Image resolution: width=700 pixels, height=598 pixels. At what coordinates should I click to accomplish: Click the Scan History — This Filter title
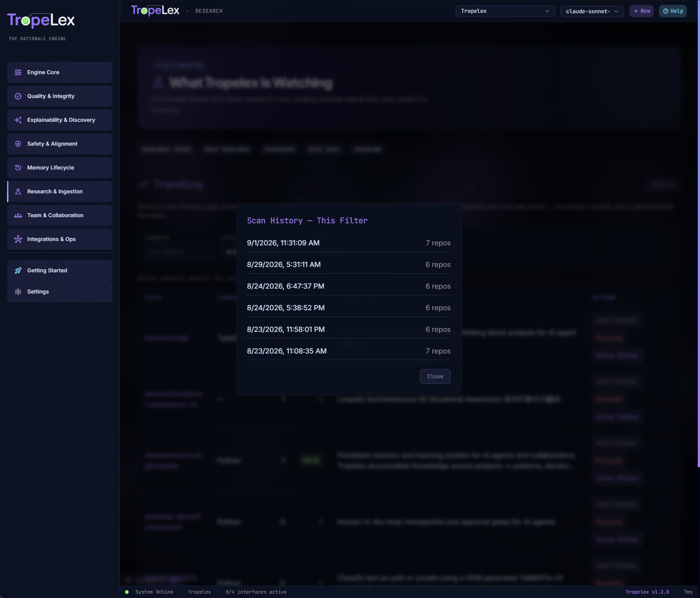(307, 221)
